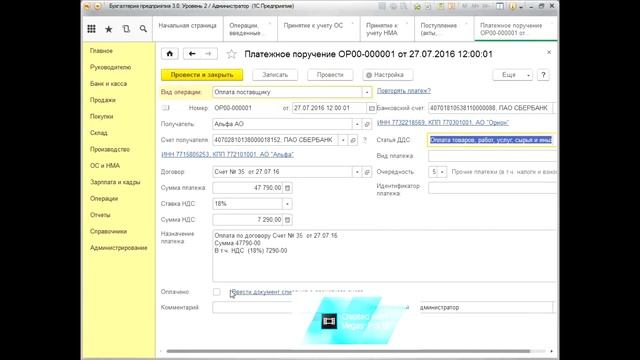Open the Справочники section
Image resolution: width=640 pixels, height=360 pixels.
click(x=109, y=231)
